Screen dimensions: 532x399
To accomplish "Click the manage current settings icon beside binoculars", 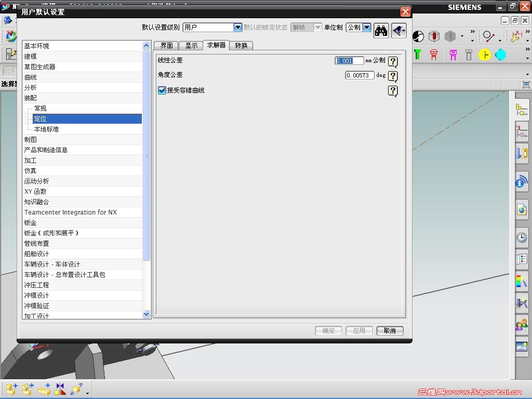I will pyautogui.click(x=398, y=31).
